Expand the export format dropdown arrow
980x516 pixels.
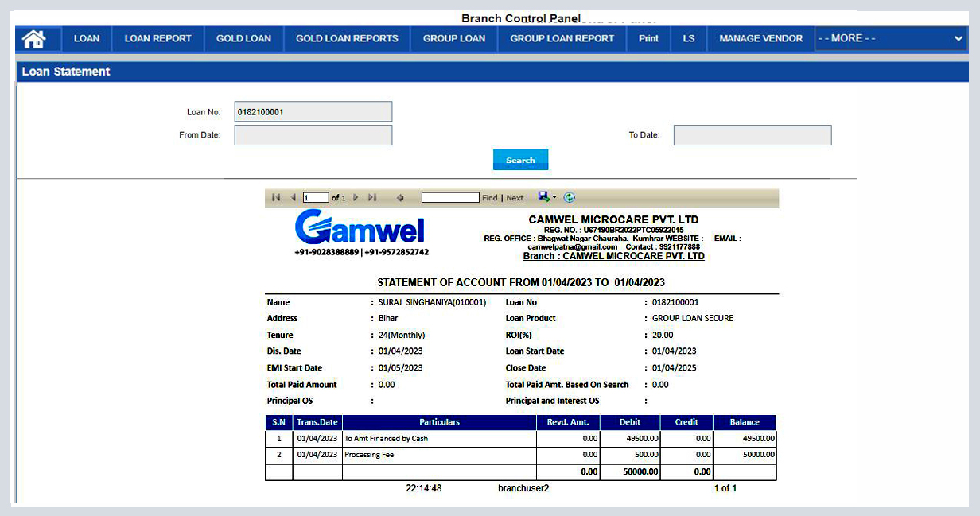pyautogui.click(x=554, y=197)
